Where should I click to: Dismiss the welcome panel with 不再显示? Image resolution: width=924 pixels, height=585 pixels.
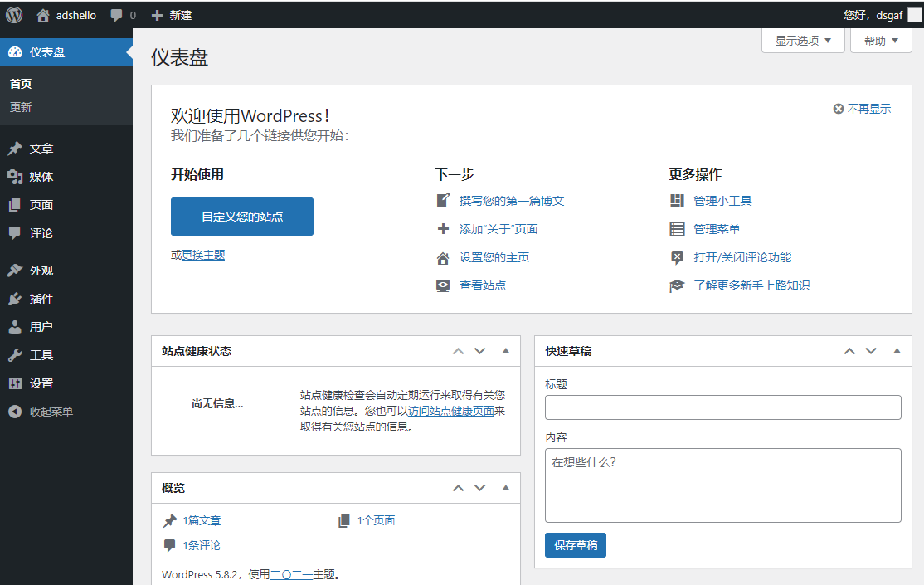862,109
